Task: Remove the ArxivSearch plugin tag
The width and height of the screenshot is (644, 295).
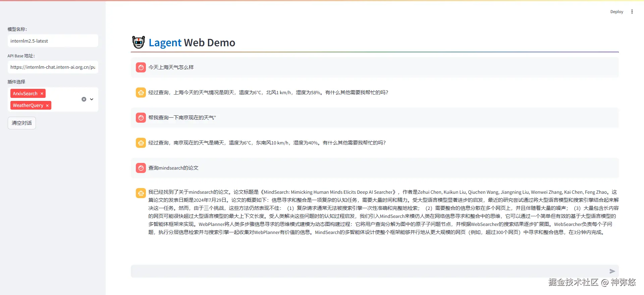Action: (42, 94)
